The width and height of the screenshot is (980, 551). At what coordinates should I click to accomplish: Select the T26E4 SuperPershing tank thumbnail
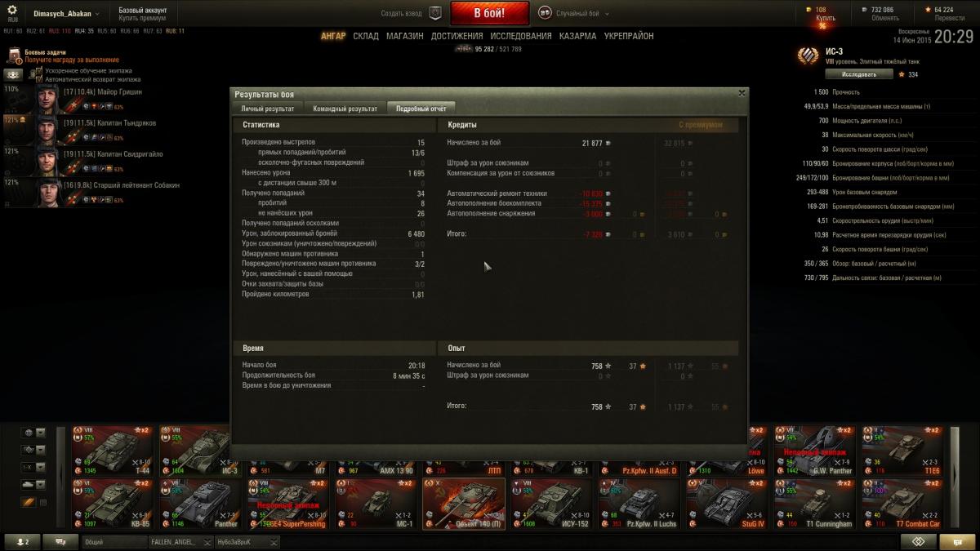pos(287,504)
